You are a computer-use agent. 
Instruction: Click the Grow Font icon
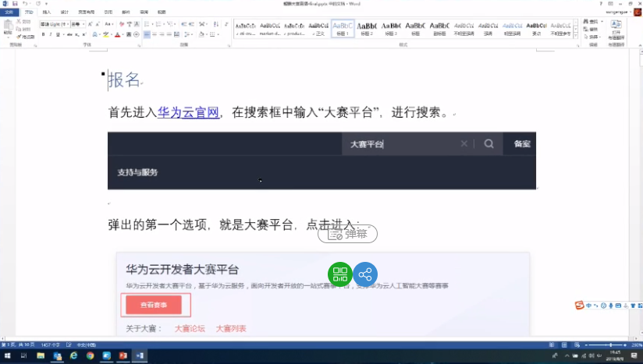point(91,24)
